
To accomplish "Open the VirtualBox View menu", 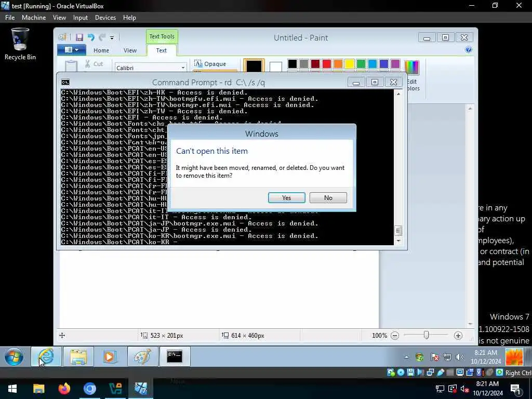I will click(59, 18).
